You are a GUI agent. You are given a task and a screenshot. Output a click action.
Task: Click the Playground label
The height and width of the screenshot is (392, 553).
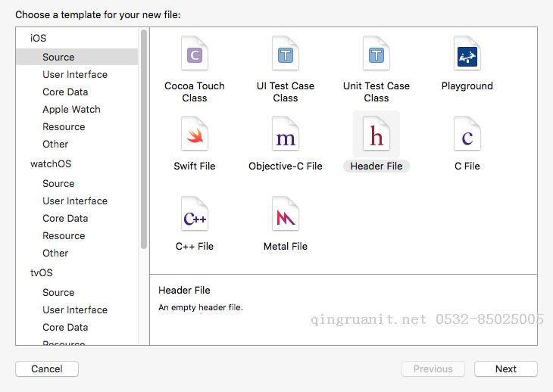(467, 86)
